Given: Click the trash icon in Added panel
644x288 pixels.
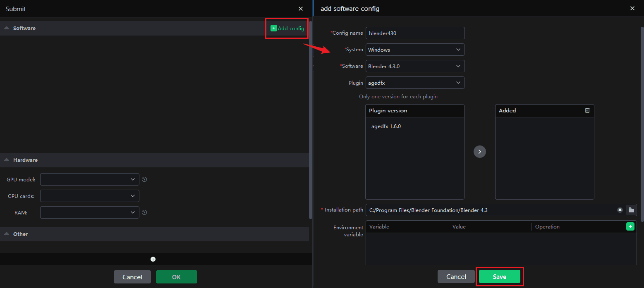Looking at the screenshot, I should pos(587,110).
